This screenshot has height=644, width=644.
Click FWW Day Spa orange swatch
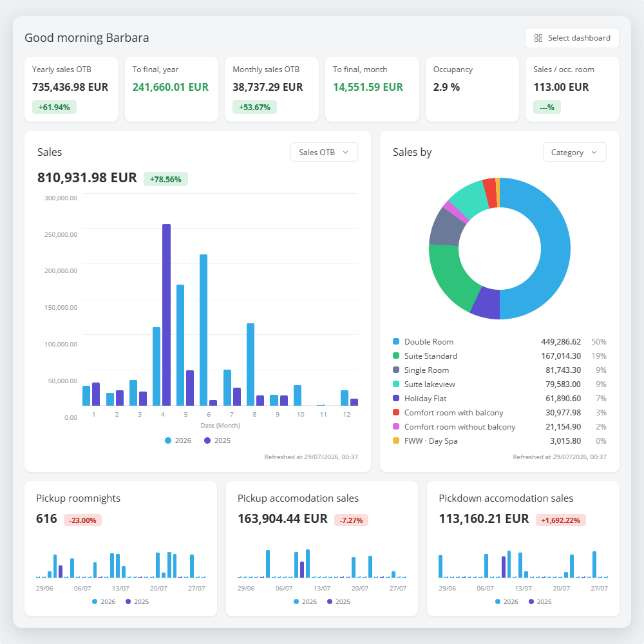click(x=396, y=440)
